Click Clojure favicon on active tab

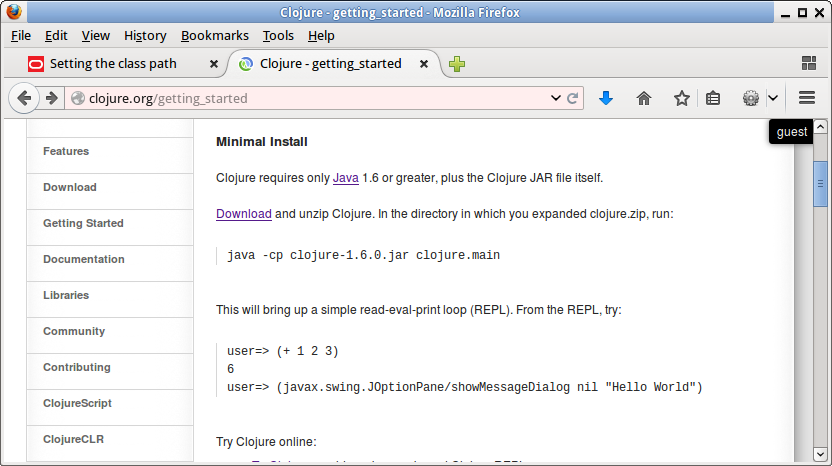click(x=246, y=64)
